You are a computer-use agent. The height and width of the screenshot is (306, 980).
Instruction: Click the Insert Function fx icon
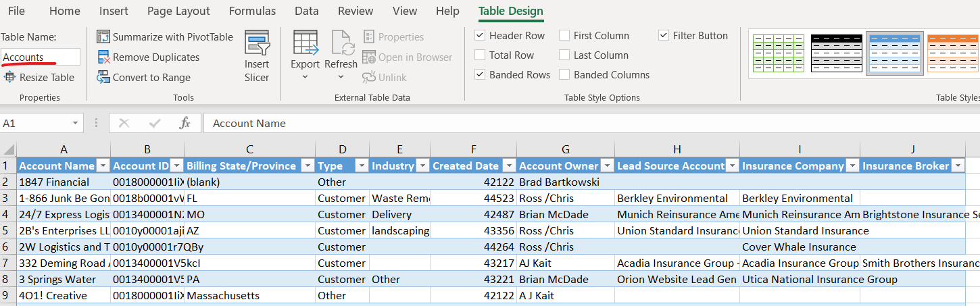(x=185, y=123)
